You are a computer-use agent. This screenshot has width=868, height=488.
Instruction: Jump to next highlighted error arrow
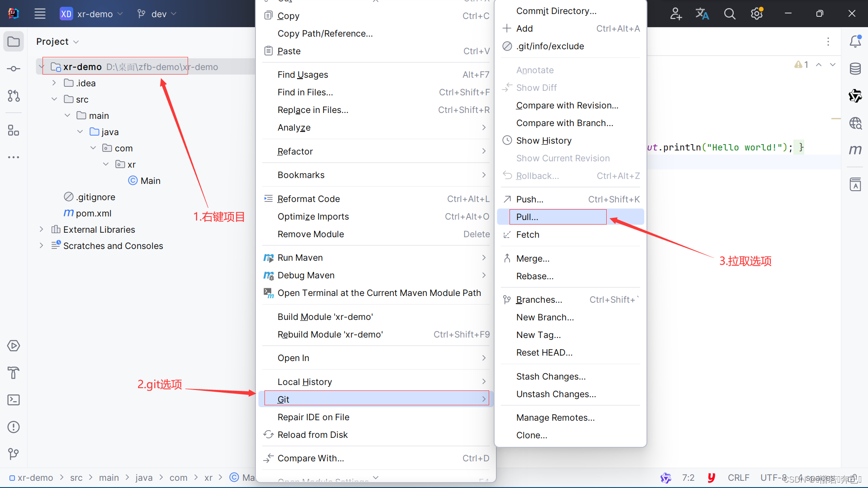point(832,65)
